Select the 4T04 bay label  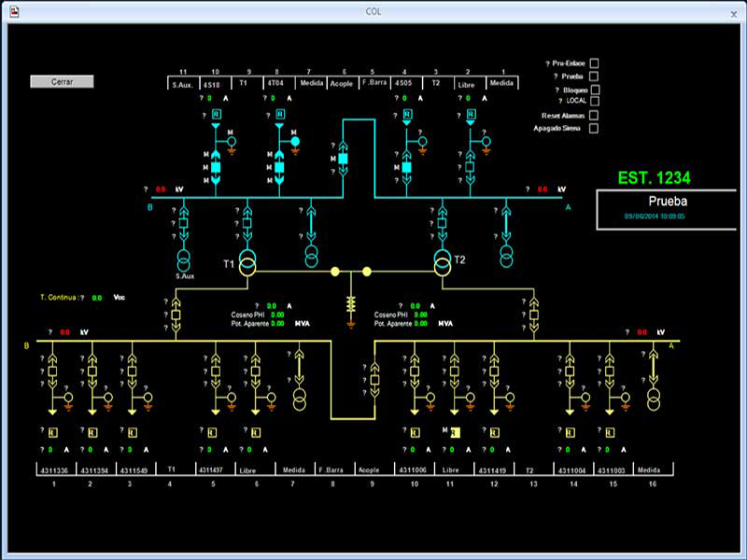(x=275, y=83)
